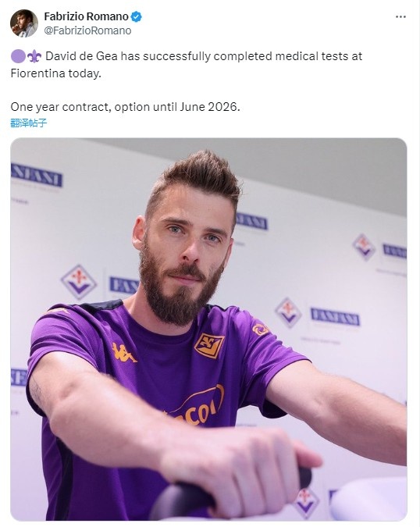Open the attached photo of the goalkeeper
420x527 pixels.
coord(208,329)
